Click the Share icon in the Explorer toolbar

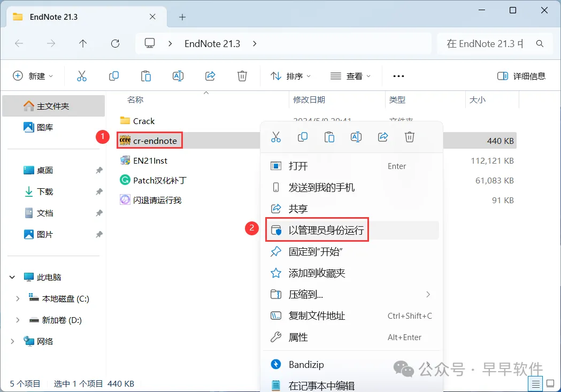coord(210,76)
